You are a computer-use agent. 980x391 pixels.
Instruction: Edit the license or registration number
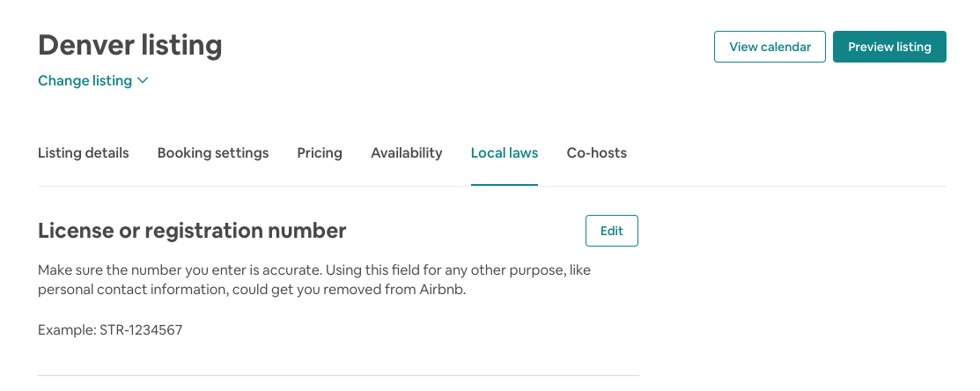point(611,231)
